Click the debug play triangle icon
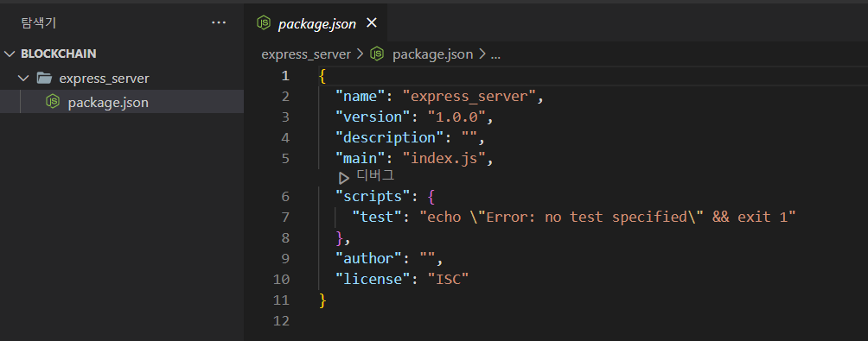The image size is (868, 341). (344, 178)
